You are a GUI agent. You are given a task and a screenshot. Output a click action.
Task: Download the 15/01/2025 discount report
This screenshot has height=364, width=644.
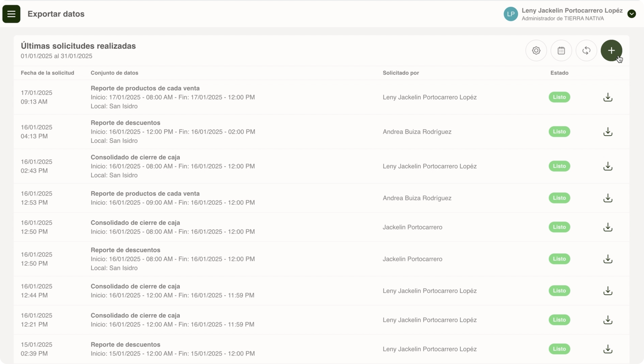[x=608, y=349]
